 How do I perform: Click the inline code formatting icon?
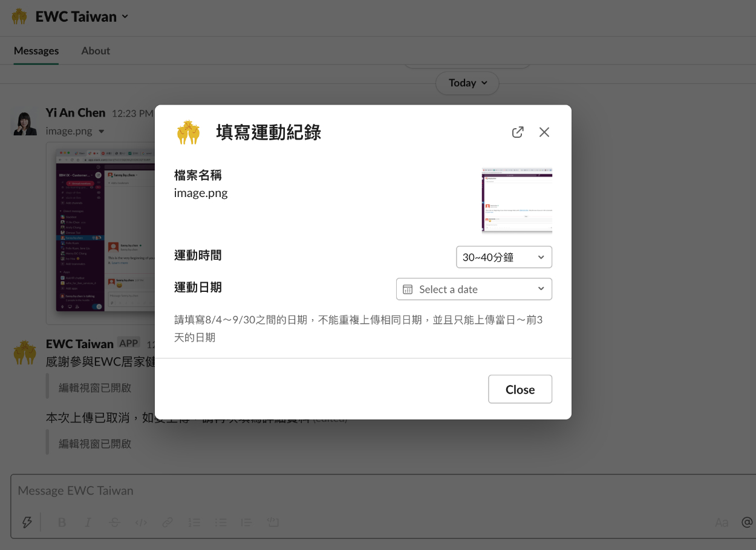(141, 522)
